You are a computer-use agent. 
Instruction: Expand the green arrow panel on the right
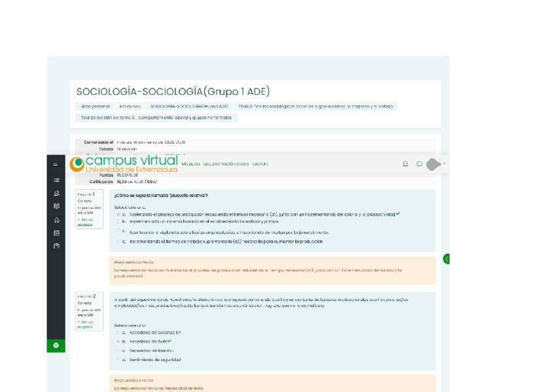click(446, 258)
